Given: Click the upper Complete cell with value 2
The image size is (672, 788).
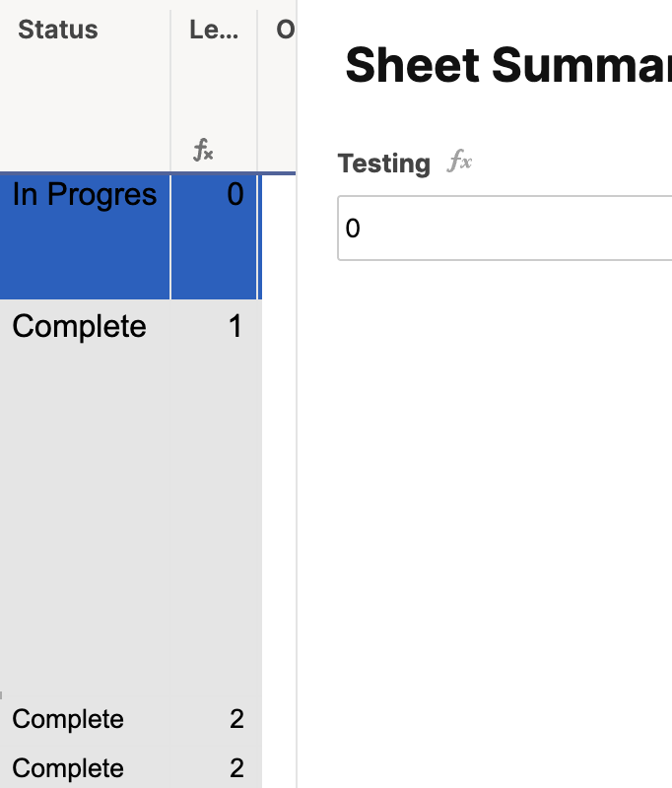Looking at the screenshot, I should 85,719.
